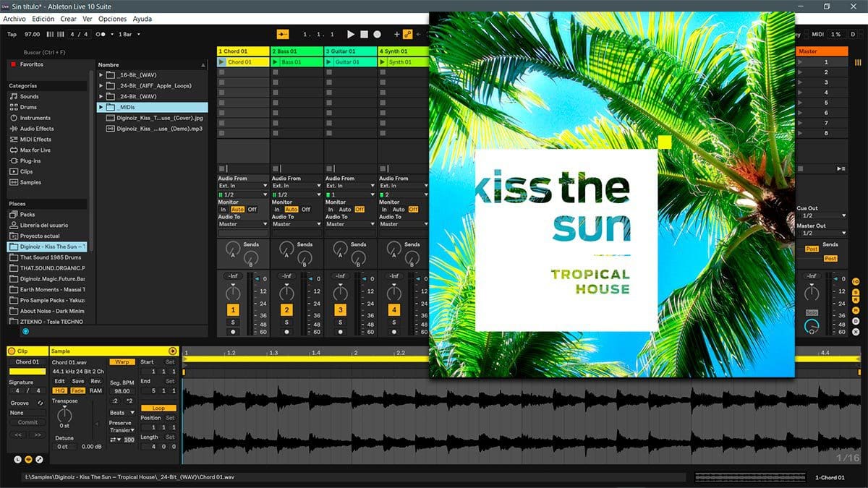This screenshot has width=868, height=488.
Task: Halve tempo with the :2 button
Action: [x=114, y=401]
